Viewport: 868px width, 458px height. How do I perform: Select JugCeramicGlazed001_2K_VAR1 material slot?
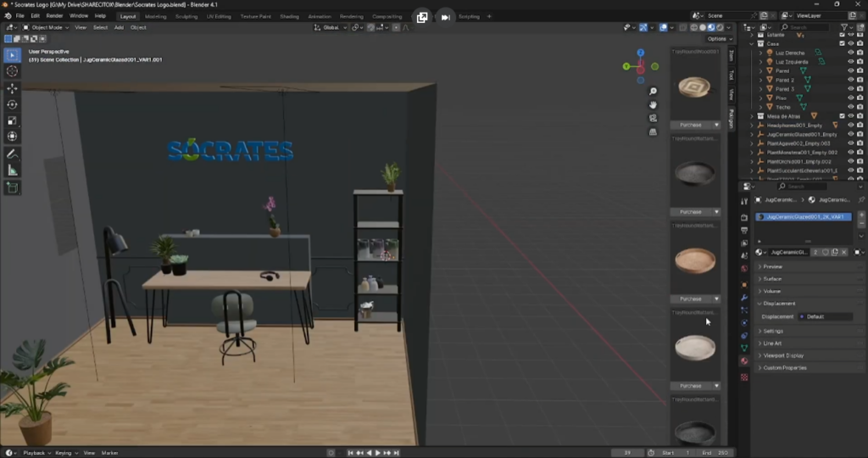(x=804, y=216)
